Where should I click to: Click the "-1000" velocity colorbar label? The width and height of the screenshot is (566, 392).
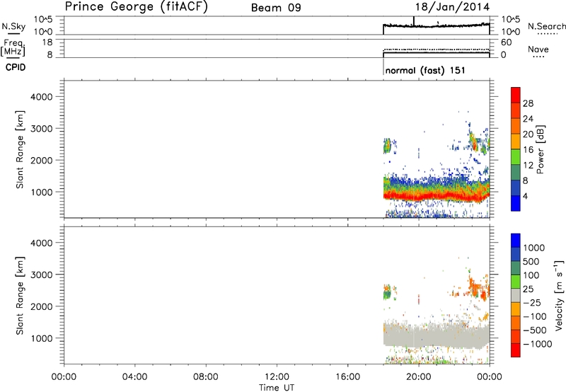pos(537,344)
